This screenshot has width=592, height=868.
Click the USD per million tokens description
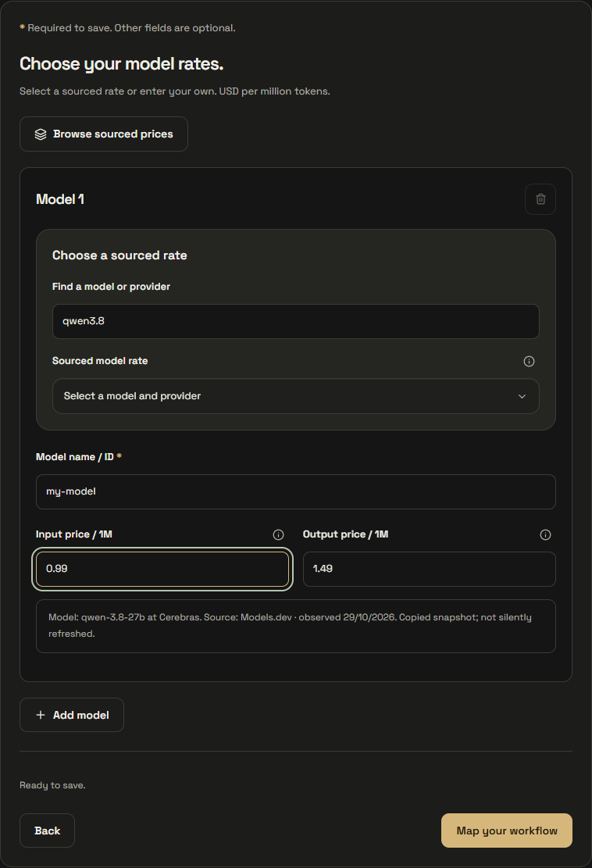point(175,91)
